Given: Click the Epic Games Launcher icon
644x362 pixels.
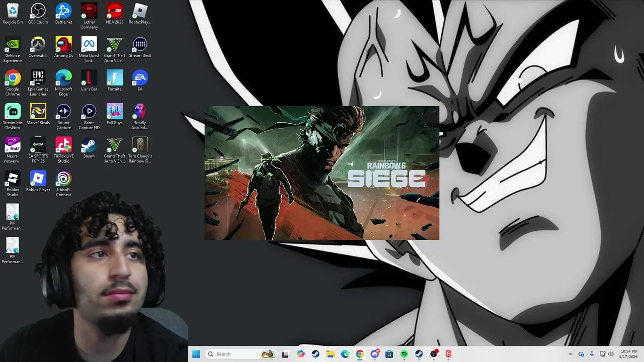Looking at the screenshot, I should pyautogui.click(x=38, y=83).
